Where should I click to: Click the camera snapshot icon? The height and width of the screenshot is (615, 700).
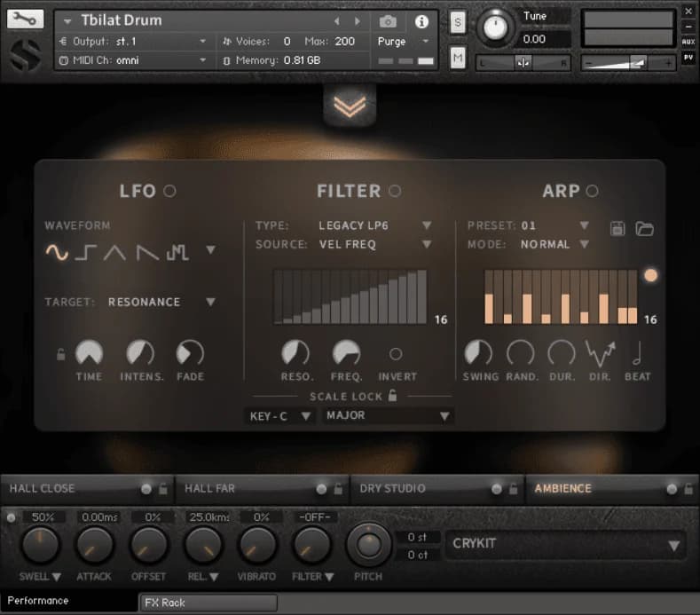tap(388, 21)
